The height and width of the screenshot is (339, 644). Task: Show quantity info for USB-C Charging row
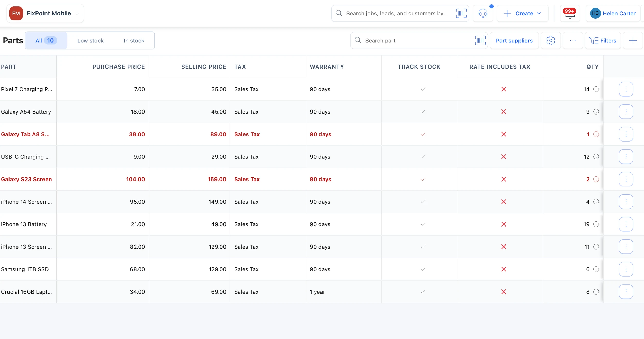coord(596,157)
